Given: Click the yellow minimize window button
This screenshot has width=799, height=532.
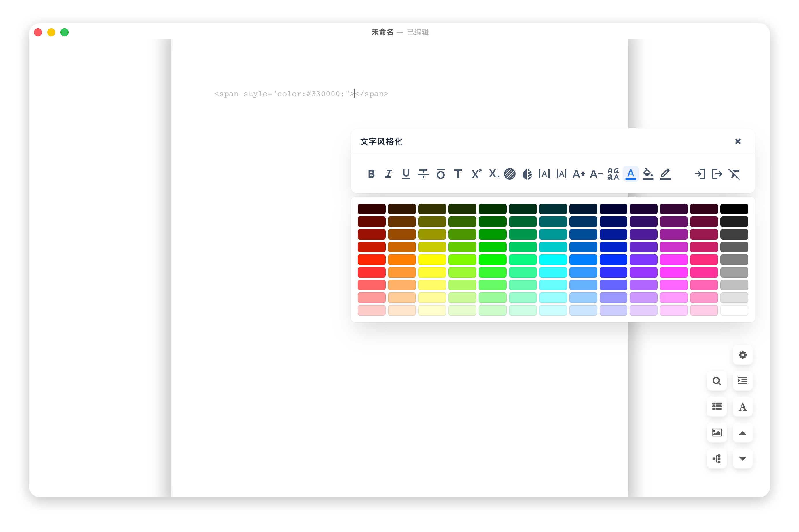Looking at the screenshot, I should (x=51, y=32).
